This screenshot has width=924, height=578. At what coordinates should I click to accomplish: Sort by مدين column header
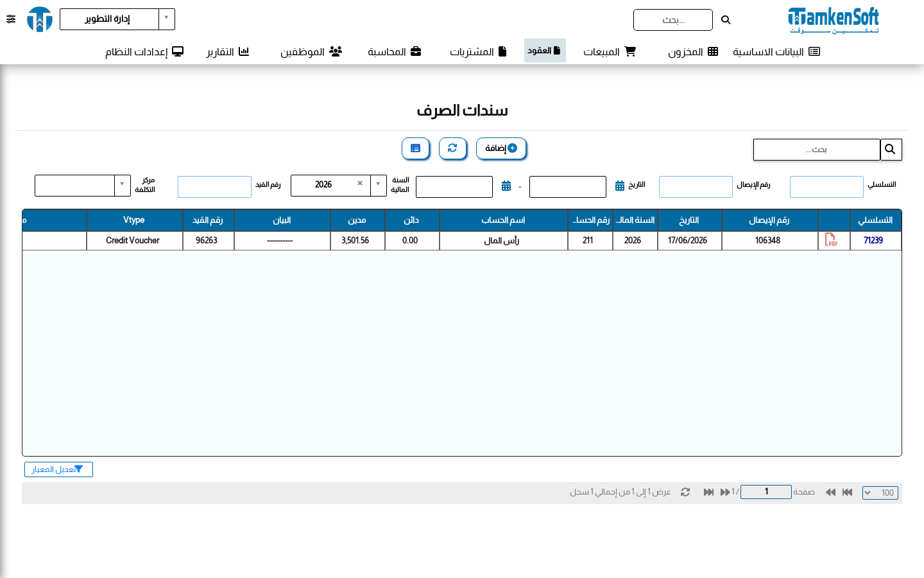(x=357, y=220)
